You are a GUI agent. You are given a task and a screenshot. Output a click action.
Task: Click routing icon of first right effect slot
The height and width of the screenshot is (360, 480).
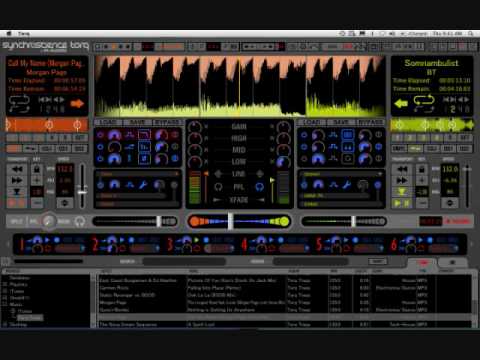[333, 135]
